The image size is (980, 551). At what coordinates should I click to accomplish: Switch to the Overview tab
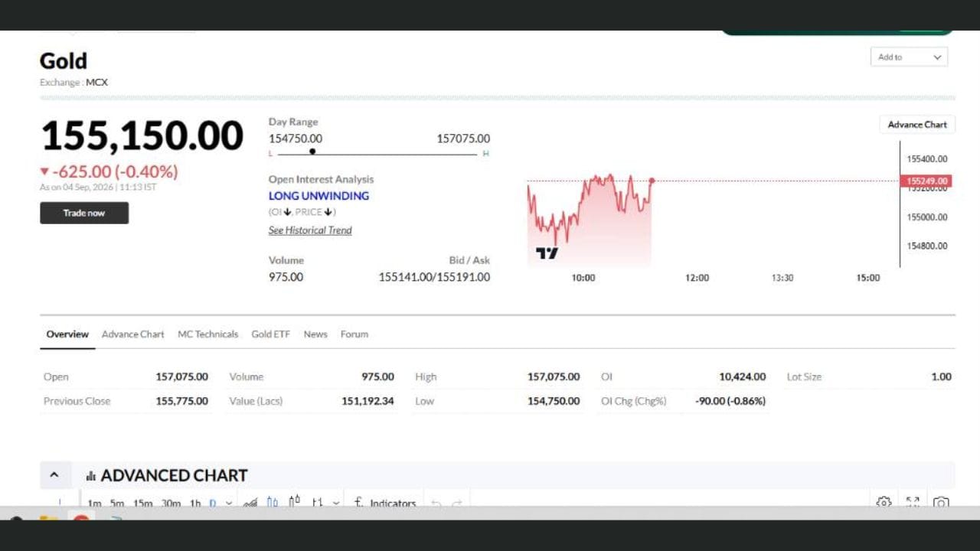(x=67, y=334)
